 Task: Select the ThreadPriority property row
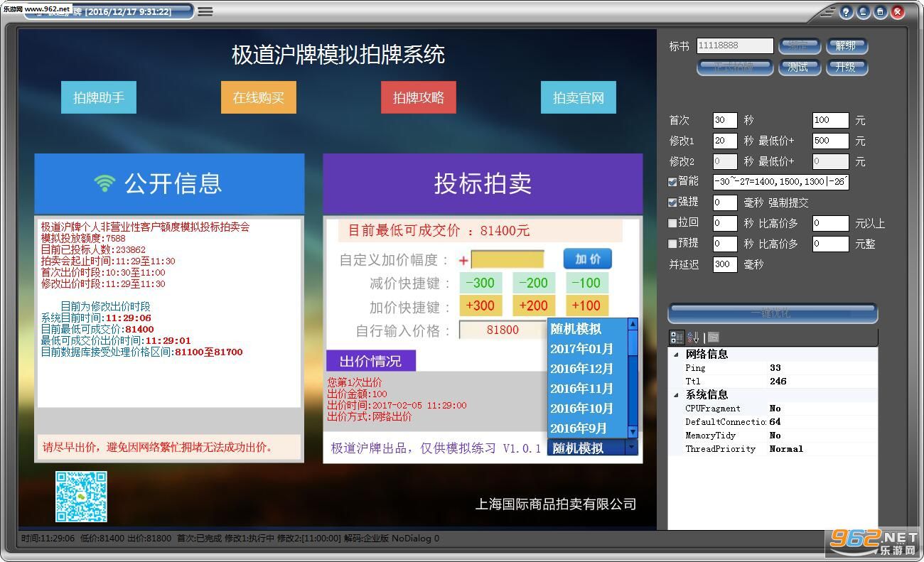coord(773,449)
